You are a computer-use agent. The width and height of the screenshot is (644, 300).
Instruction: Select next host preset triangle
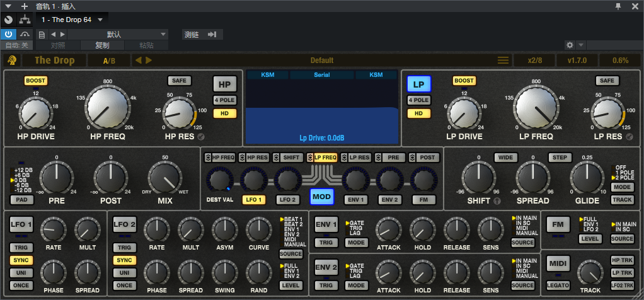coord(62,35)
